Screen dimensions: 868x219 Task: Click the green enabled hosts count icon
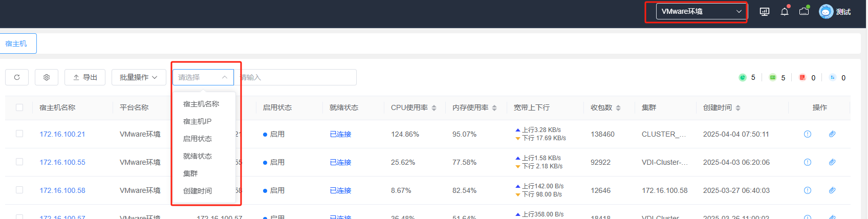coord(772,77)
